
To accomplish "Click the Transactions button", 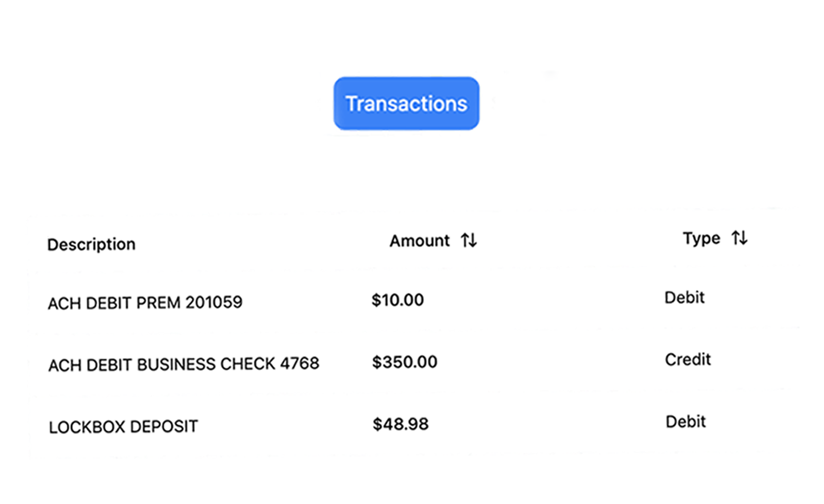I will (x=406, y=103).
